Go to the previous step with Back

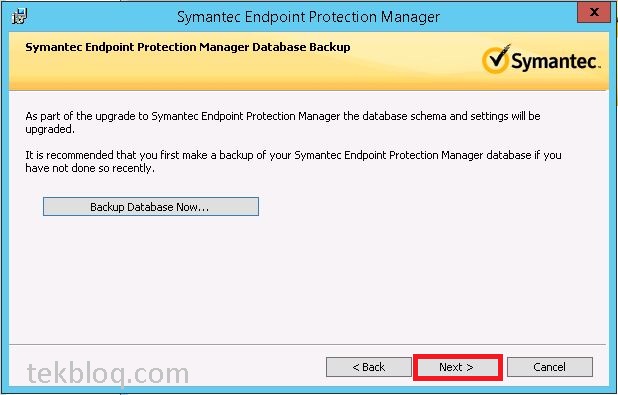(369, 367)
